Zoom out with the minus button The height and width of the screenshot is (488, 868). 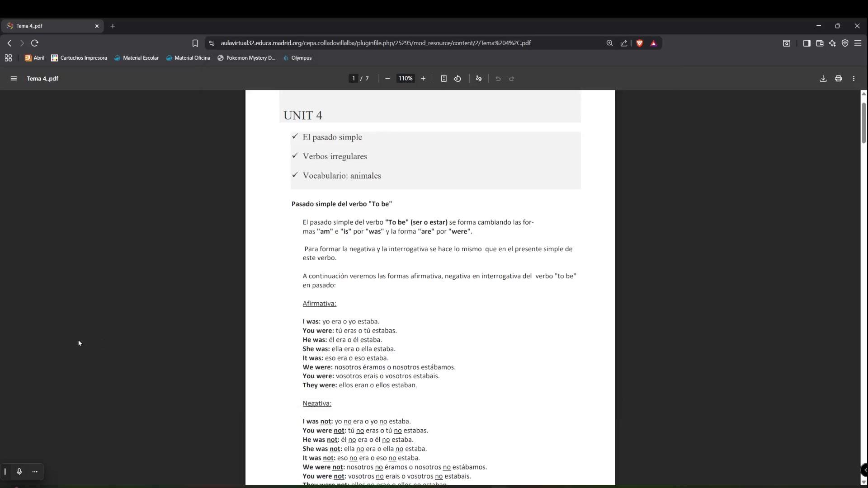click(387, 79)
